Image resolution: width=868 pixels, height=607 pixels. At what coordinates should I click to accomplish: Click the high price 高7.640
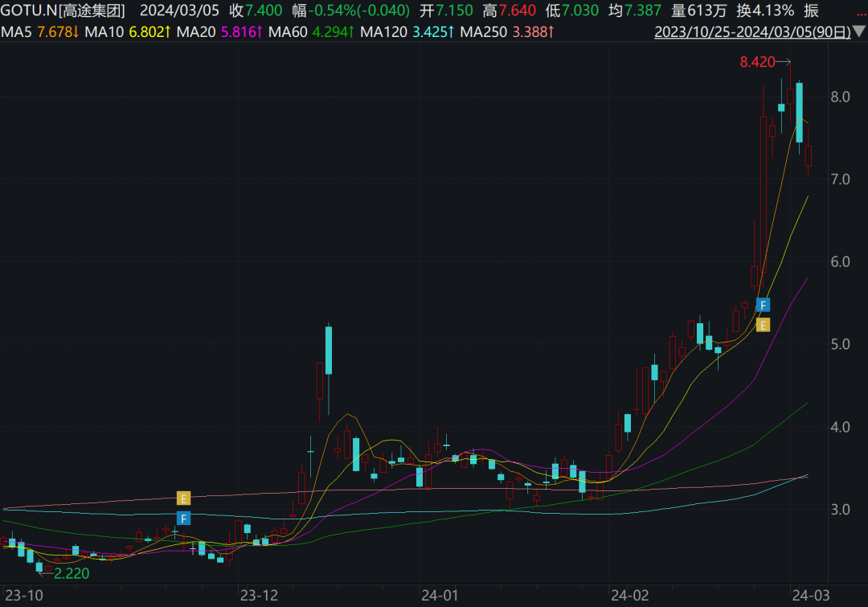510,10
